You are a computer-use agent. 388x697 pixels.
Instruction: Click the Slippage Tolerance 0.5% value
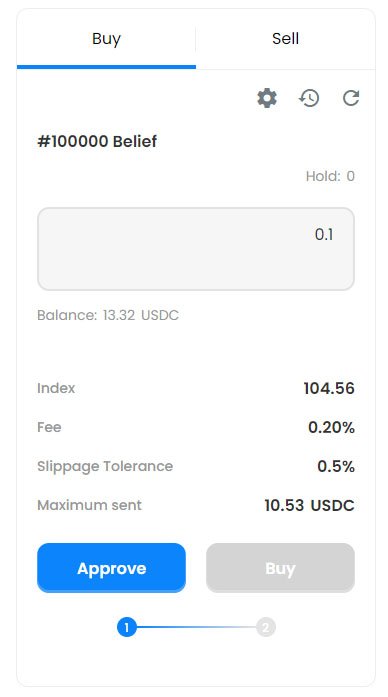click(336, 466)
